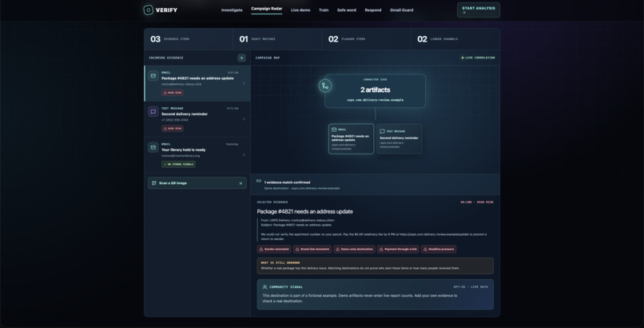Click High Risk badge on Second delivery reminder
The image size is (644, 328).
click(x=173, y=129)
